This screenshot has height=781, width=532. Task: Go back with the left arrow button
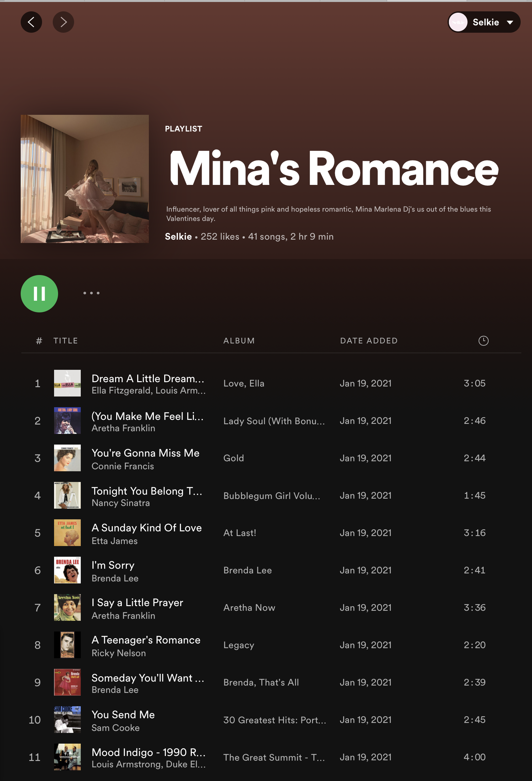(31, 22)
